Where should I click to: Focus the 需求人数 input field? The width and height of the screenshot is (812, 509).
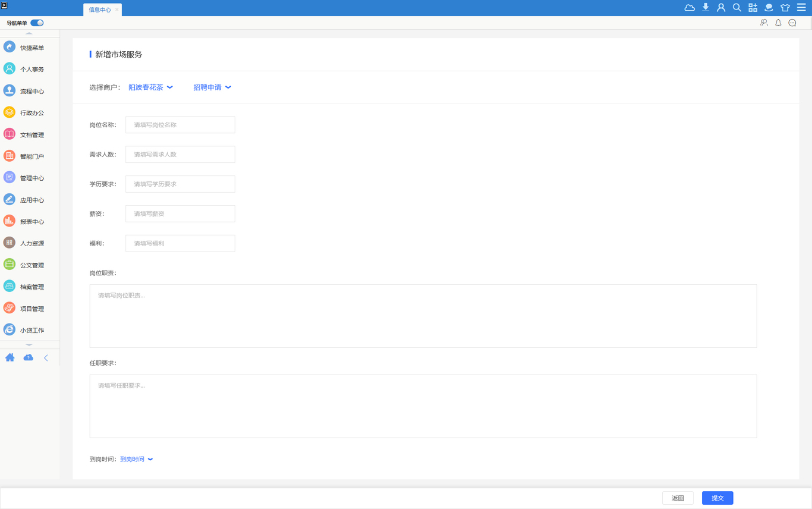pyautogui.click(x=180, y=155)
